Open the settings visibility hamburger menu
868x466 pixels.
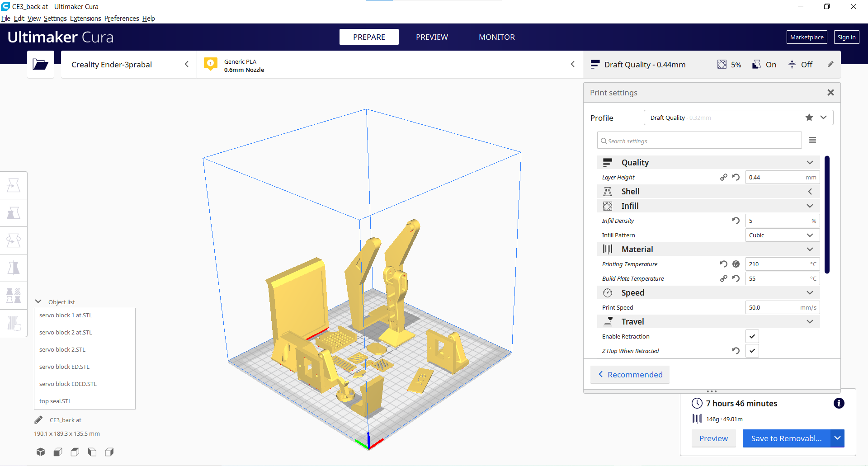pyautogui.click(x=812, y=140)
